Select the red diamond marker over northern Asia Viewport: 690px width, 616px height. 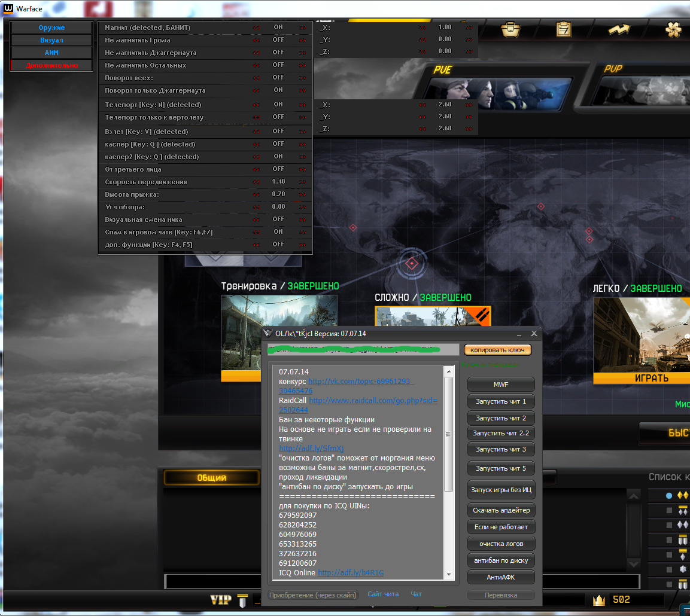541,206
